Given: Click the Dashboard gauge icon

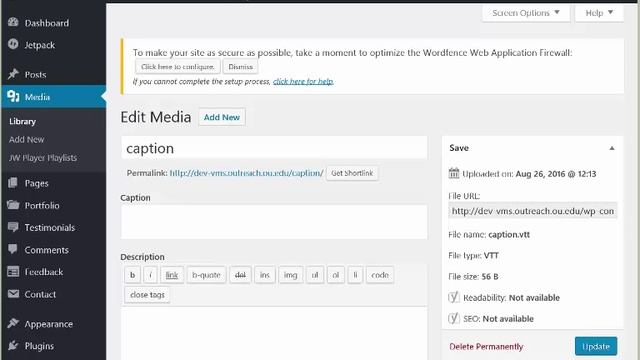Looking at the screenshot, I should pyautogui.click(x=13, y=22).
